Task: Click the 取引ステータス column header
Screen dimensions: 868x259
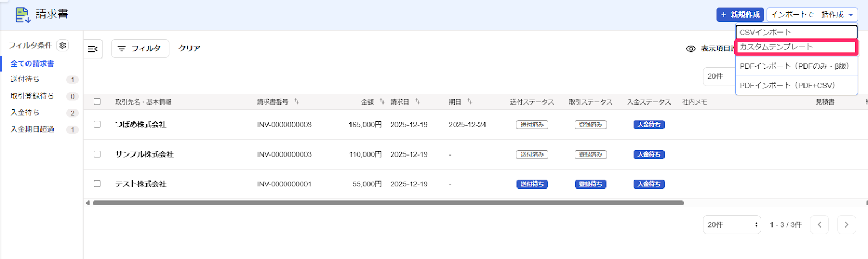Action: (x=590, y=102)
